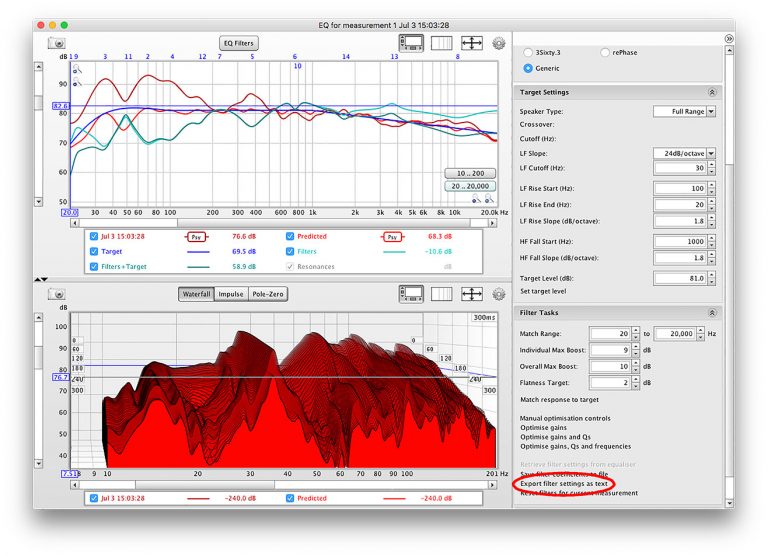Screen dimensions: 768x556
Task: Open Speaker Type Full Range dropdown
Action: (x=684, y=111)
